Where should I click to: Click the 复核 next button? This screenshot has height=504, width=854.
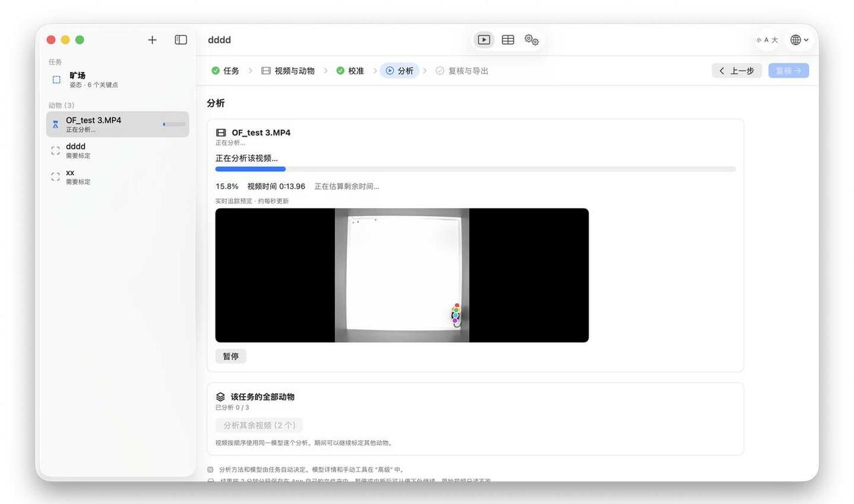coord(789,71)
